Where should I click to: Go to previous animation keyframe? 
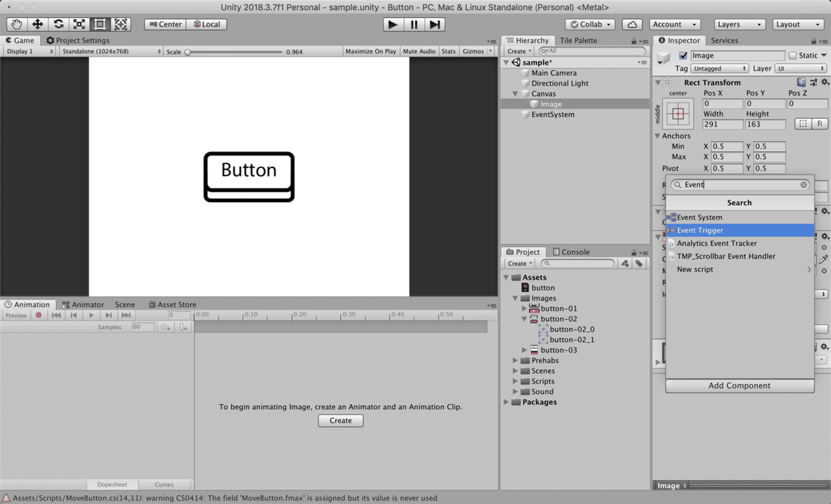click(x=73, y=316)
